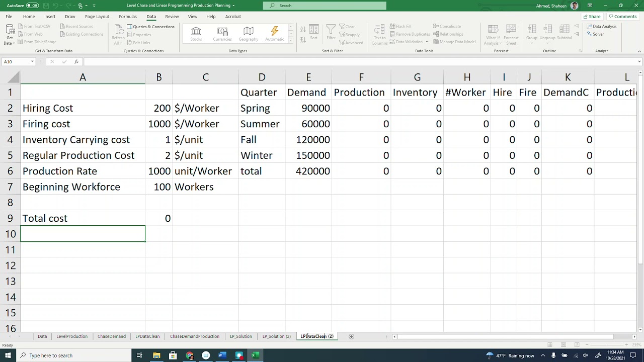Switch to the LP_Solution sheet tab
This screenshot has height=362, width=644.
[x=241, y=336]
